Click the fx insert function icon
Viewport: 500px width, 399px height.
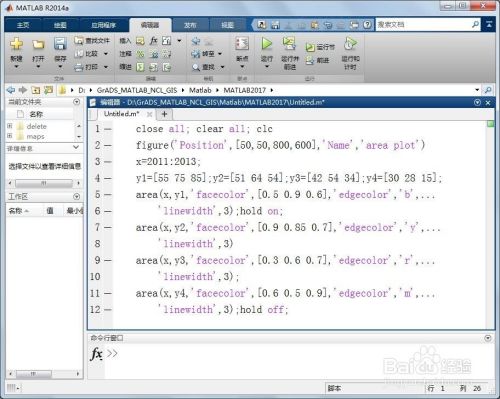click(x=153, y=41)
